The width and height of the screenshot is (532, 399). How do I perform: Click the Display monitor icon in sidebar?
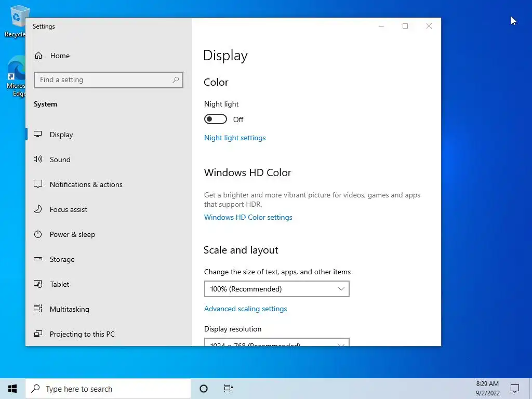tap(37, 134)
